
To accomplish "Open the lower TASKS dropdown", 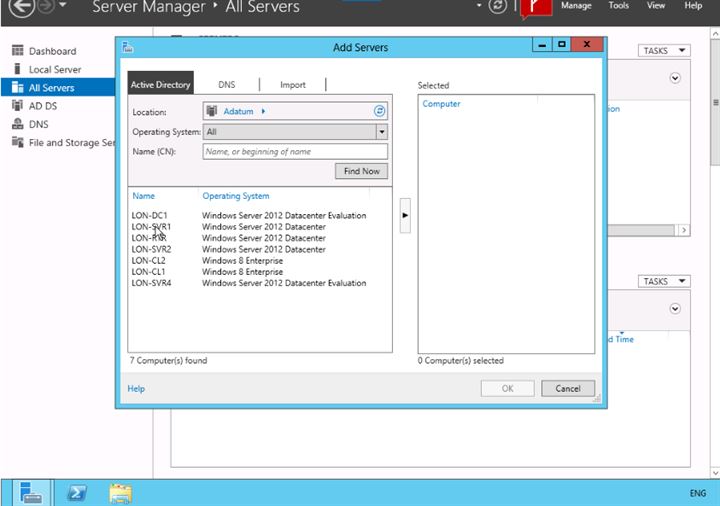I will [664, 281].
